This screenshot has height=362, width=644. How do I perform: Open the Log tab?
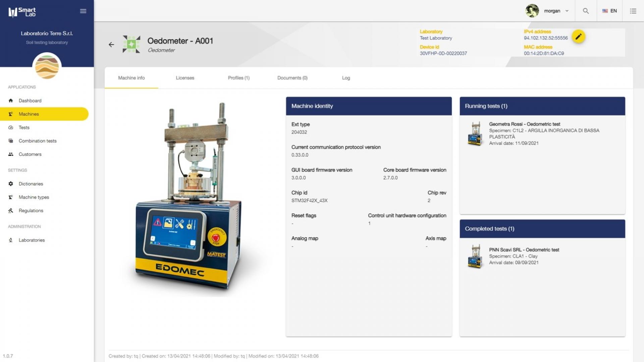346,78
